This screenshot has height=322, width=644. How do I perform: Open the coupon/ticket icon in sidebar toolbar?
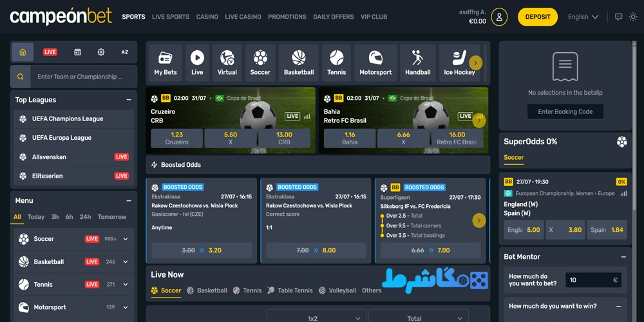click(77, 52)
